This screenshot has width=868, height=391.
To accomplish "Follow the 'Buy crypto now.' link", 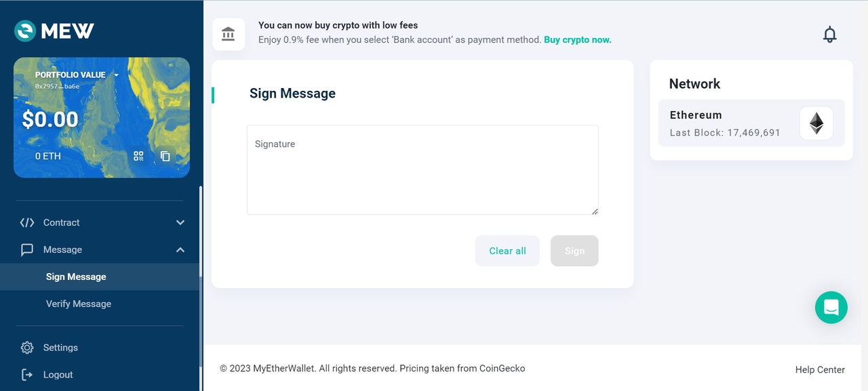I will [577, 40].
